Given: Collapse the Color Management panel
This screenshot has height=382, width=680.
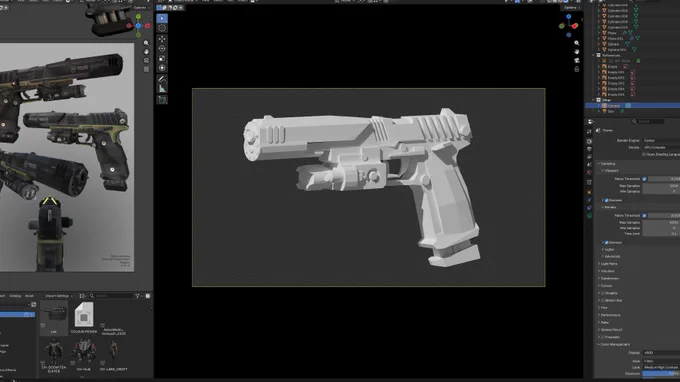Looking at the screenshot, I should [x=614, y=344].
